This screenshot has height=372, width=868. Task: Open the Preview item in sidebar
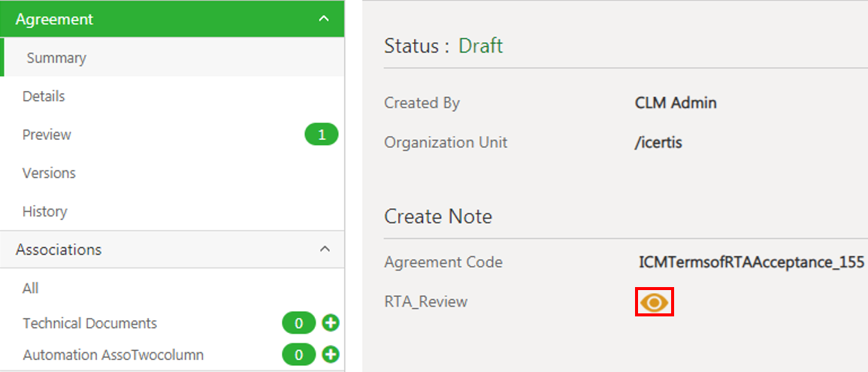click(x=47, y=135)
